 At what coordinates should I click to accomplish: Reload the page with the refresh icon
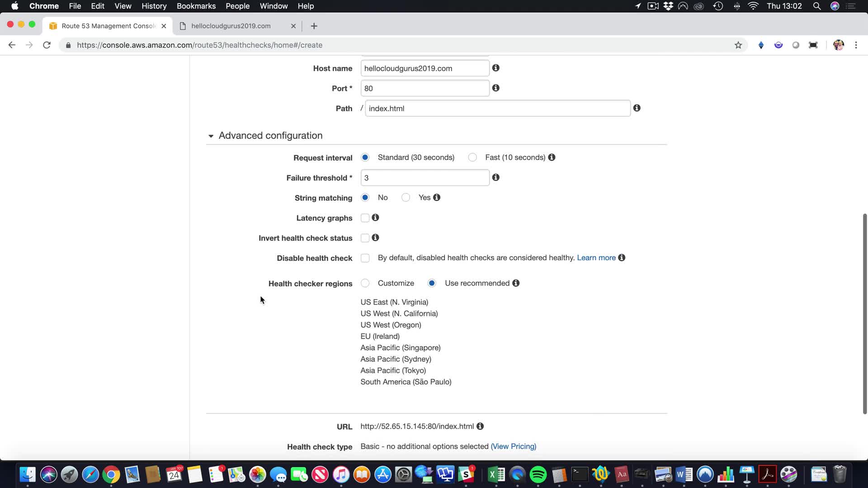(47, 45)
